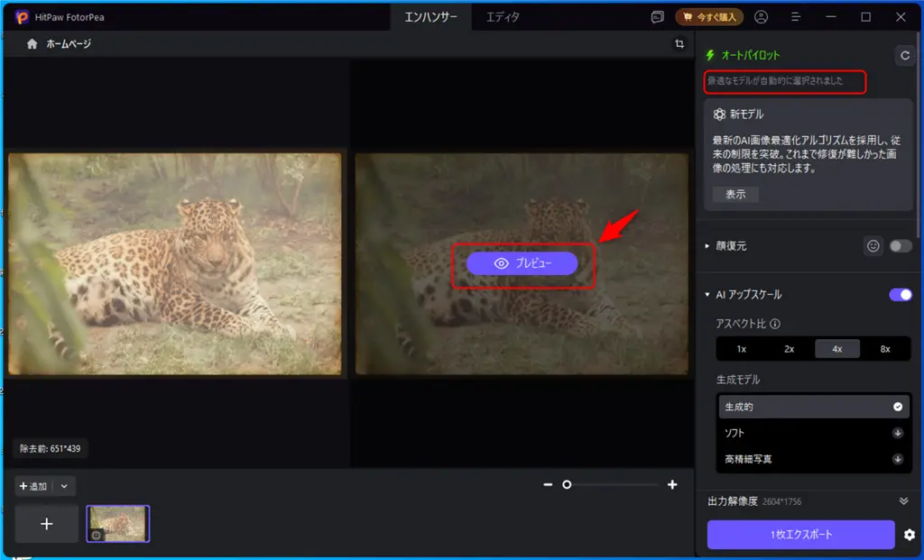
Task: Click the refresh icon beside オートパイロット
Action: click(x=905, y=55)
